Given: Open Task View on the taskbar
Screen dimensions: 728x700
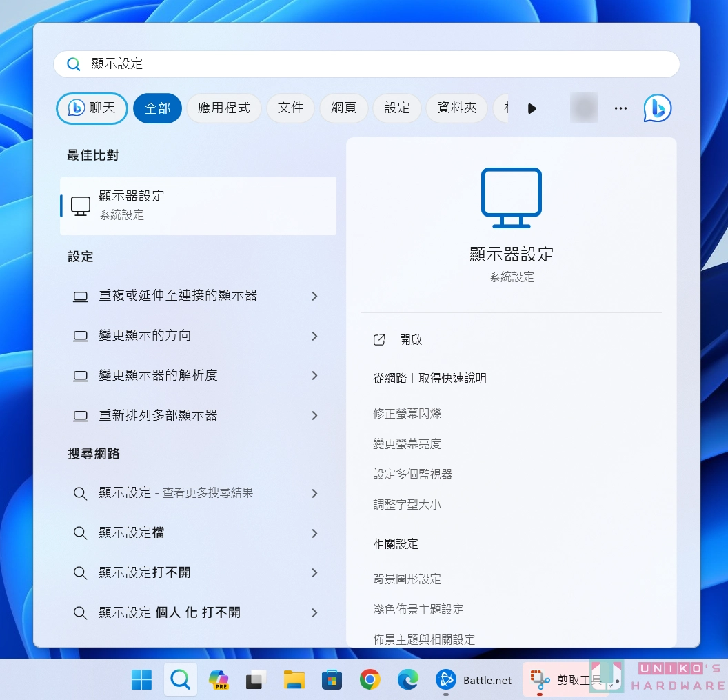Looking at the screenshot, I should [256, 679].
